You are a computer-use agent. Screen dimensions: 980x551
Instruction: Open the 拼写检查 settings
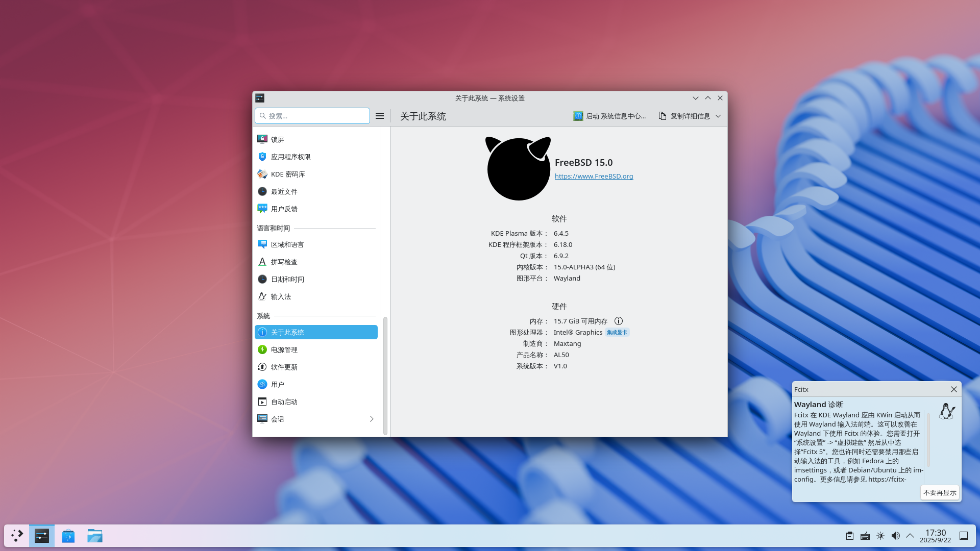pos(316,262)
